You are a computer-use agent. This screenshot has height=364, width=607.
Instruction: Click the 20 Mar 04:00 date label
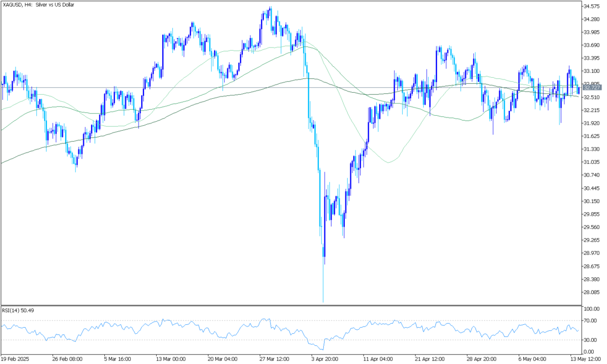(222, 359)
